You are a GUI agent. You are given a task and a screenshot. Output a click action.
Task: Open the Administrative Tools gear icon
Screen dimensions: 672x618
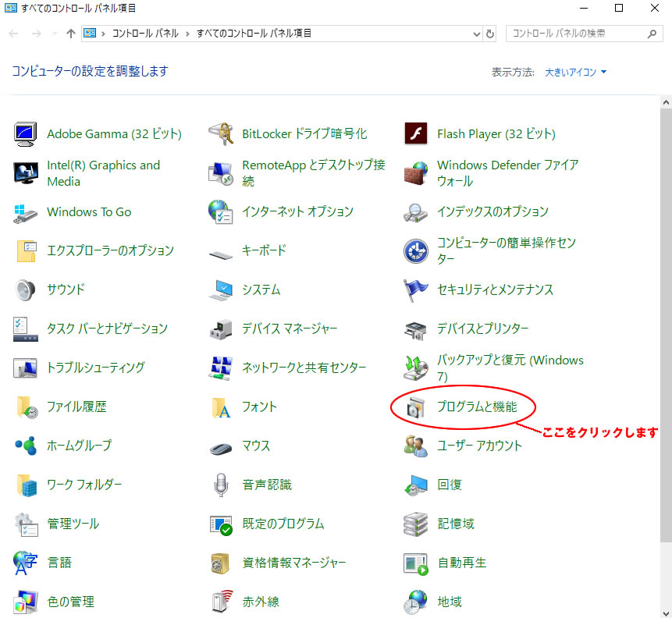(x=26, y=525)
